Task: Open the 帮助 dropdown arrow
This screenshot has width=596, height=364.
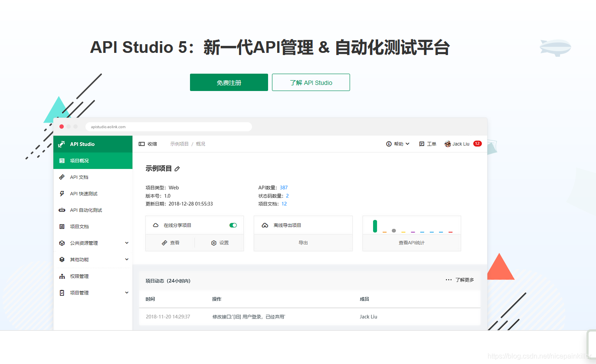Action: point(407,144)
